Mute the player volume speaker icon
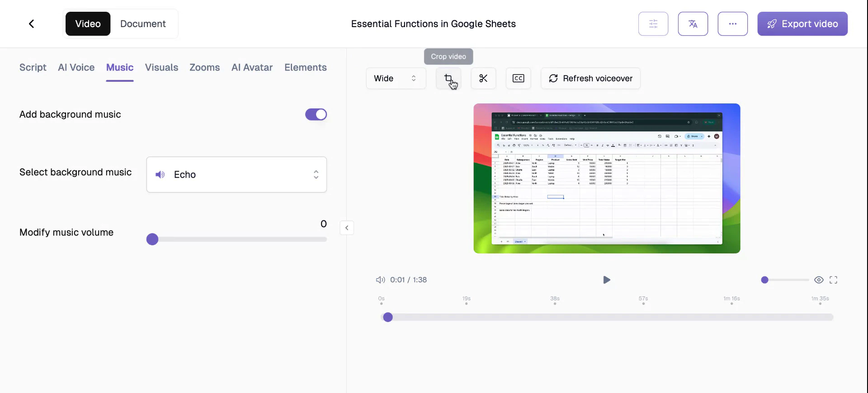Screen dimensions: 868x393 click(380, 280)
